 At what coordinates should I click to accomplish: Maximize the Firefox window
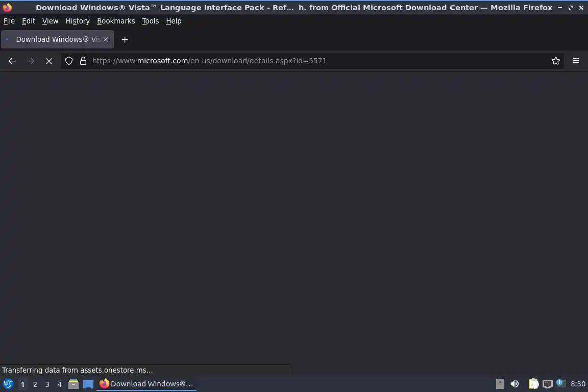pyautogui.click(x=571, y=8)
